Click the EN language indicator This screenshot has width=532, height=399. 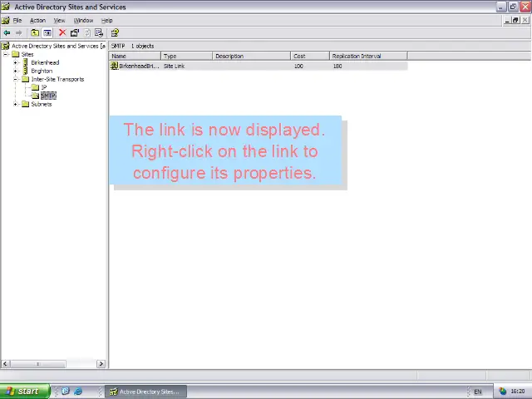point(478,392)
